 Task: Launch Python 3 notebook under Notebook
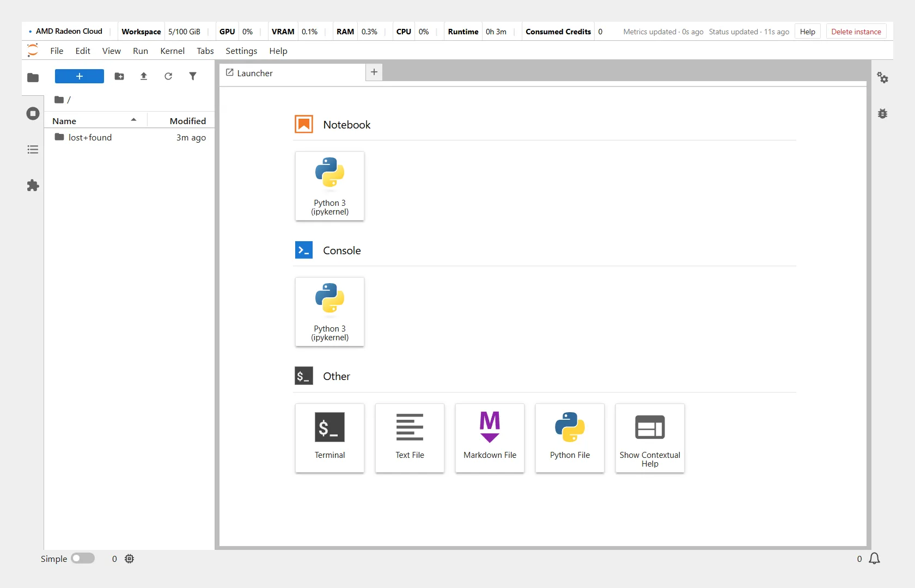(330, 186)
